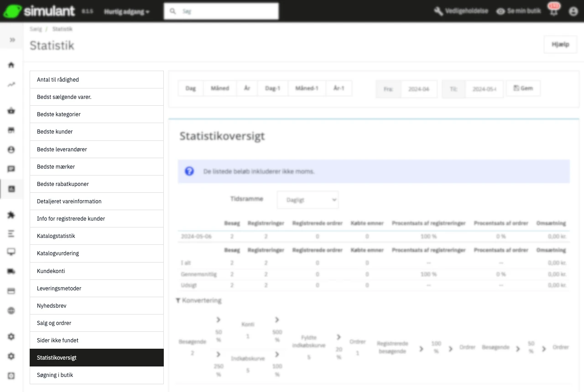Open the Tidsramme dropdown showing Dagligt

pos(308,200)
